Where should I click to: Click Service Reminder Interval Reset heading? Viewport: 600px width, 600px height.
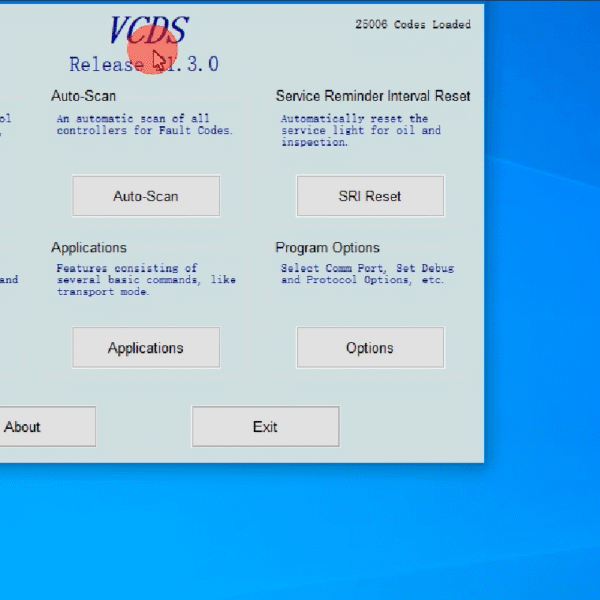coord(373,96)
